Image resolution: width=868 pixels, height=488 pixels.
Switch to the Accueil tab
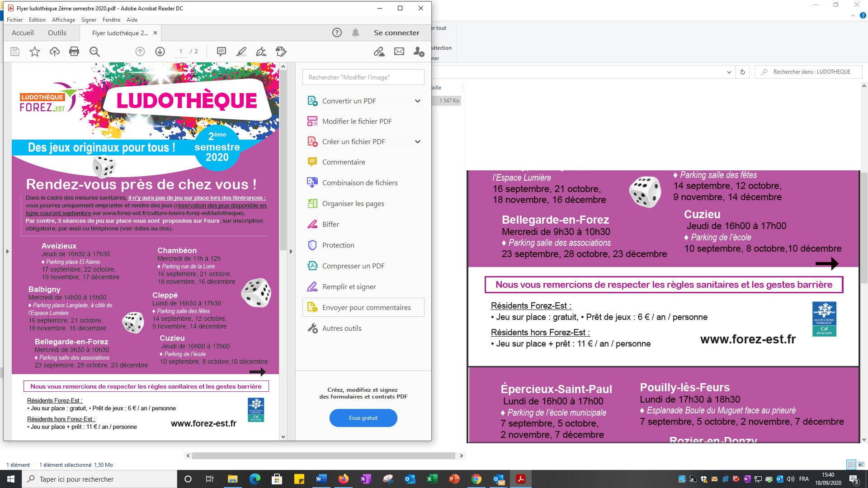point(23,33)
